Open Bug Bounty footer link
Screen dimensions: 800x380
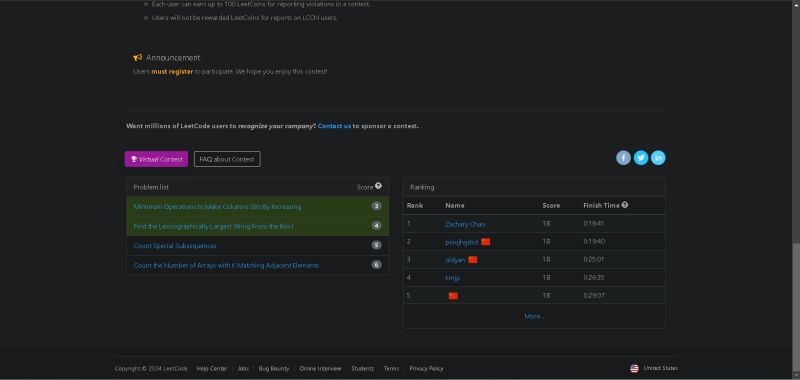pyautogui.click(x=273, y=368)
